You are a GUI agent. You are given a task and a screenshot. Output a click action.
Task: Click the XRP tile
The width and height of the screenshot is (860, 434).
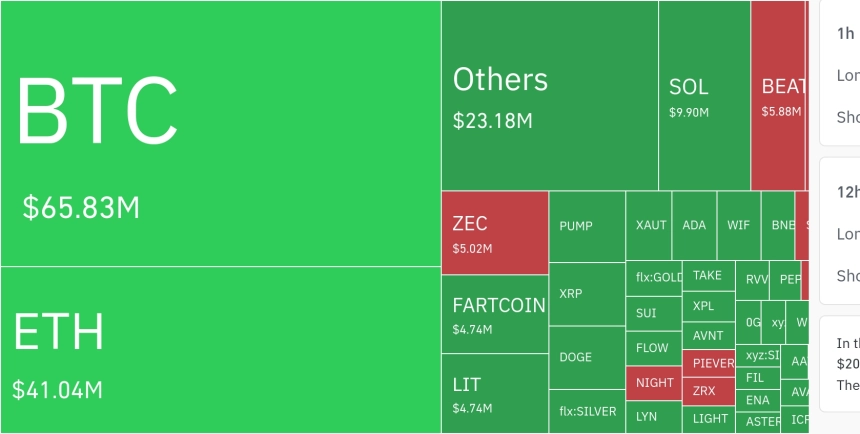(587, 294)
